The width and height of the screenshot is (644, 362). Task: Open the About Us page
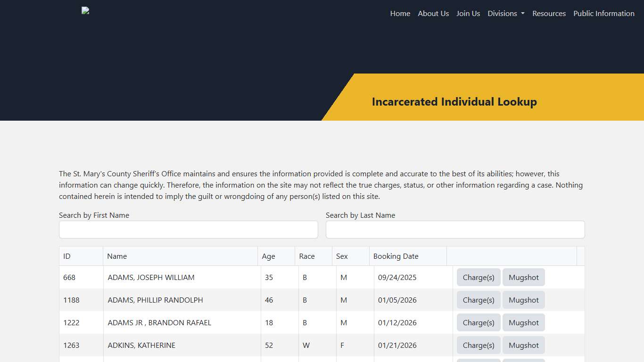(433, 13)
